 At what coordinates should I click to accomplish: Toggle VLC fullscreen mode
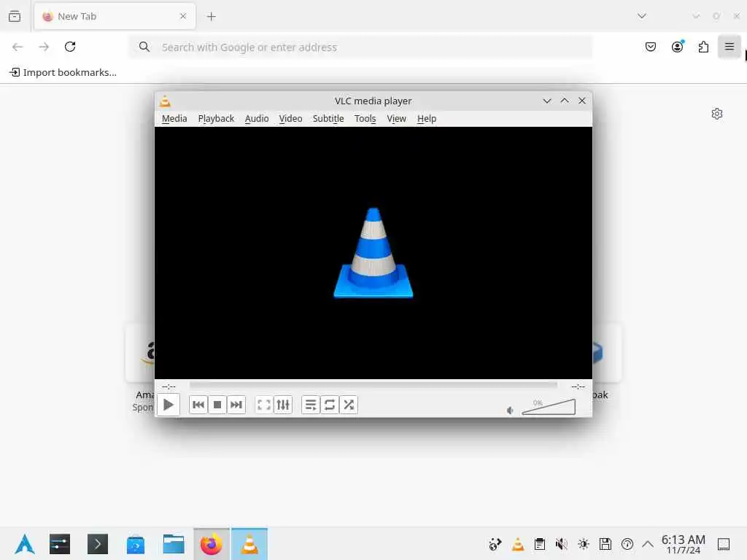(264, 405)
